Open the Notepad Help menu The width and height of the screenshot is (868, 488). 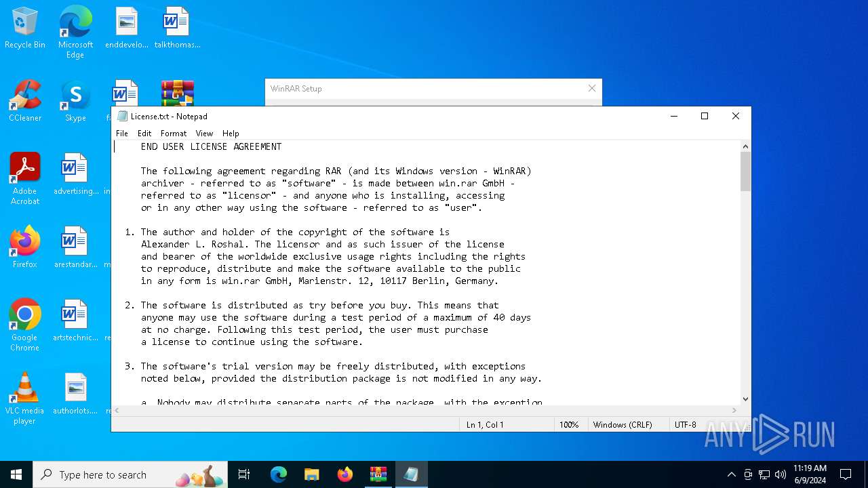(x=231, y=134)
